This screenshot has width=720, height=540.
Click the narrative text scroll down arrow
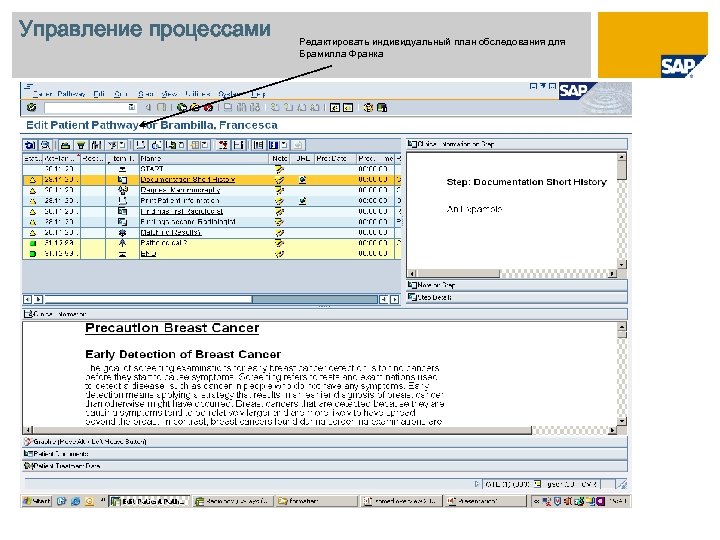pyautogui.click(x=622, y=421)
